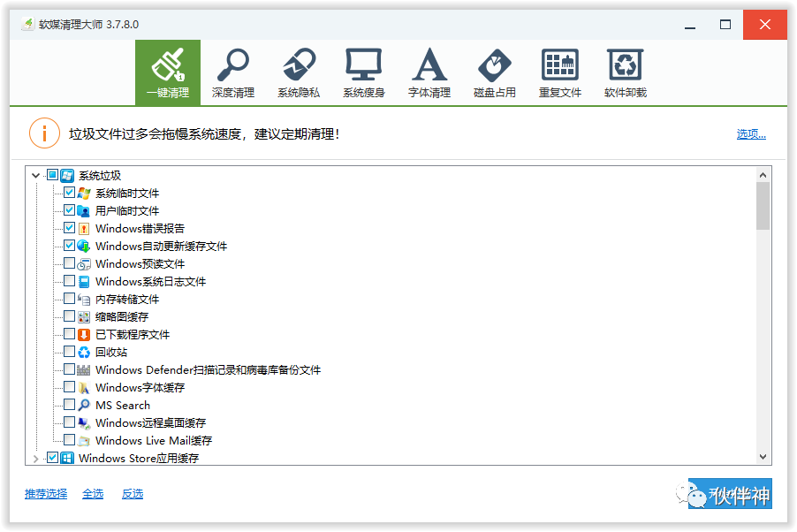Enable the Windows字体缓存 checkbox

(69, 386)
